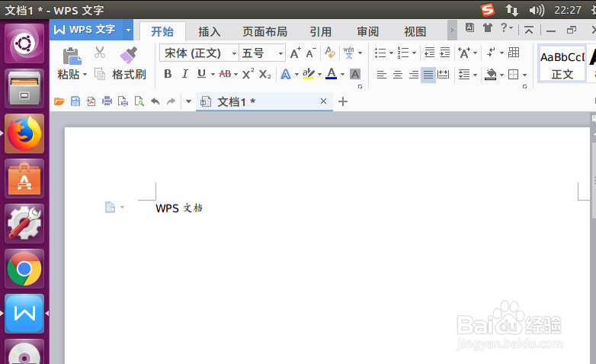Open Firefox from the Ubuntu launcher
596x364 pixels.
click(x=24, y=133)
